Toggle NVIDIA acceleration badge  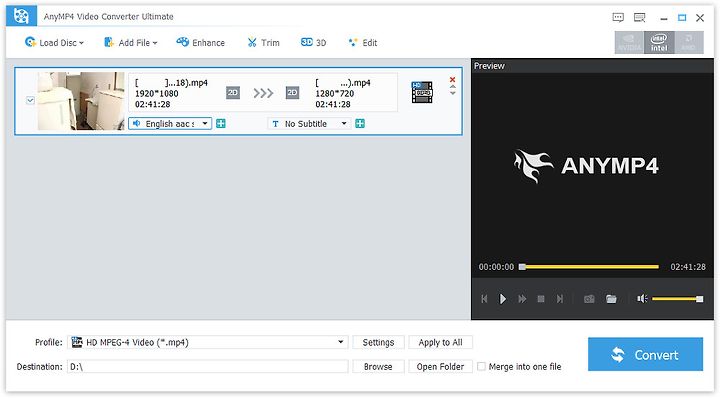(x=630, y=42)
